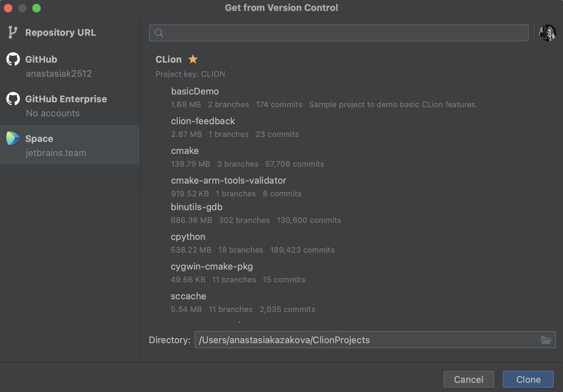The image size is (563, 392).
Task: Switch to the GitHub Enterprise section
Action: pyautogui.click(x=70, y=106)
